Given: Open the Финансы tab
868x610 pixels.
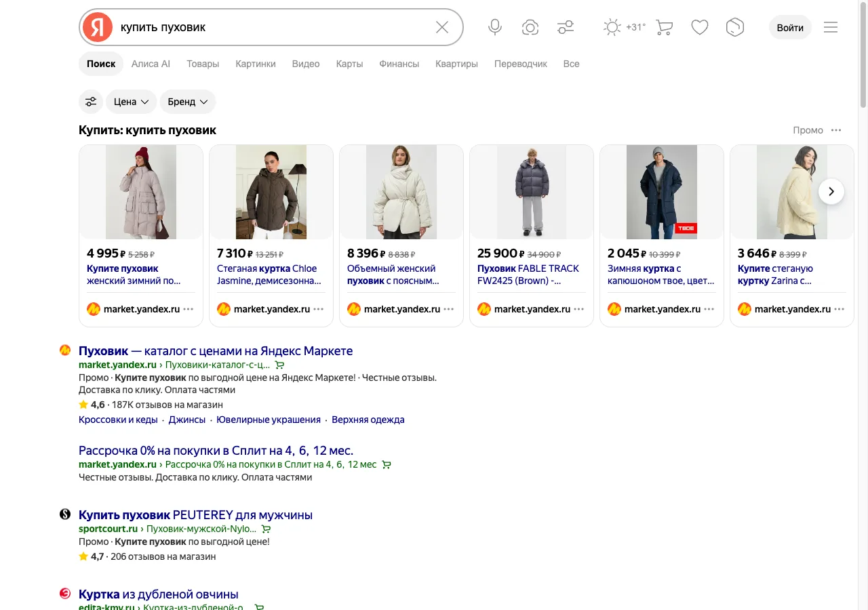Looking at the screenshot, I should click(x=399, y=64).
